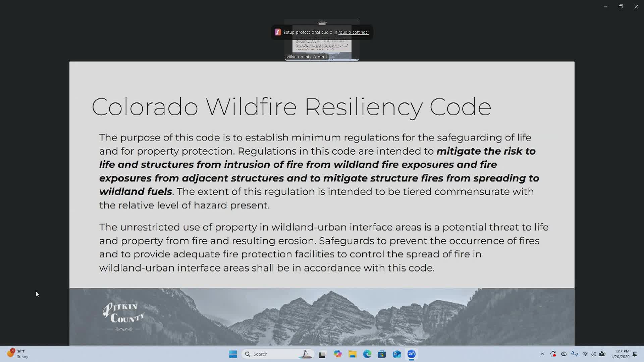This screenshot has width=644, height=362.
Task: Open the Zoom app in the taskbar
Action: pyautogui.click(x=411, y=354)
